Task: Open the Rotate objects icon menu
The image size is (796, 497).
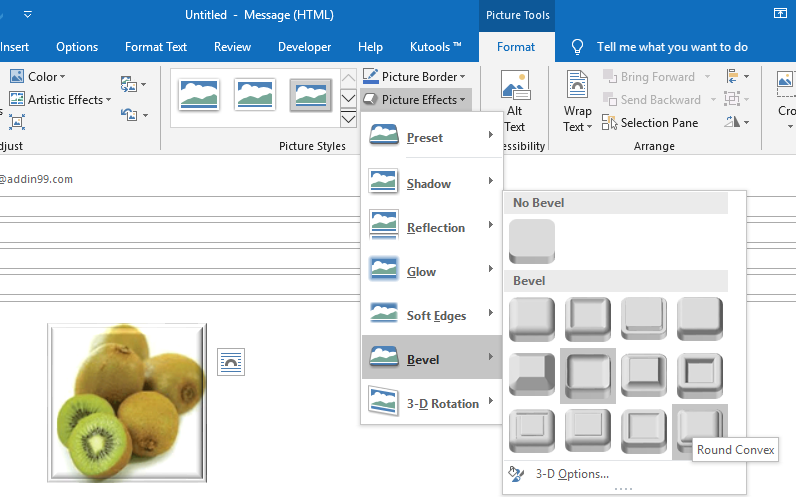Action: (x=738, y=122)
